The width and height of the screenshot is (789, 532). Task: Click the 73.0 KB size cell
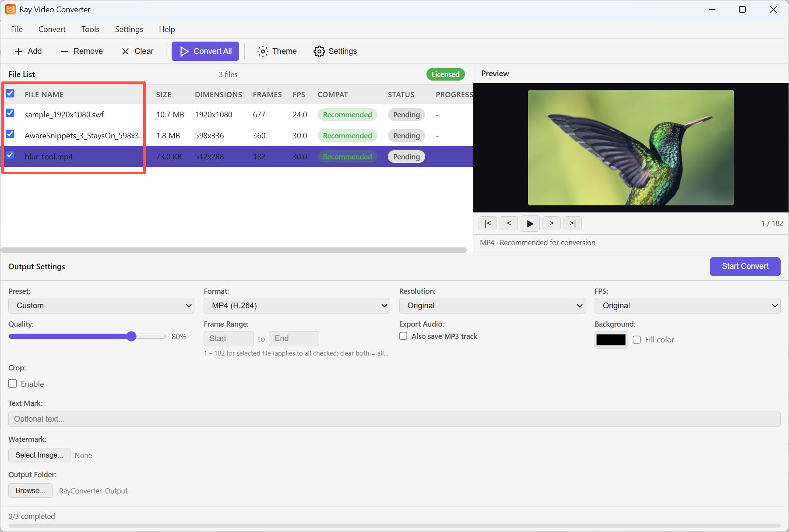(169, 157)
